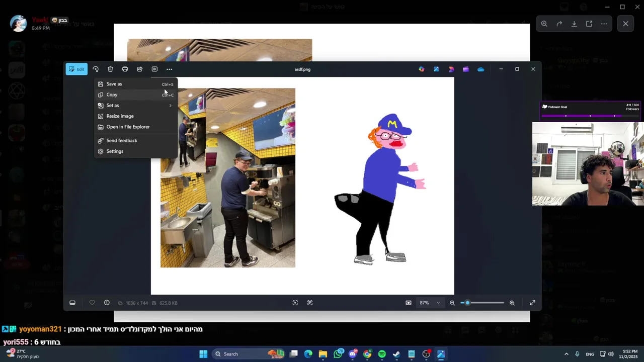Open Google Chrome from taskbar
This screenshot has height=362, width=644.
pos(367,354)
